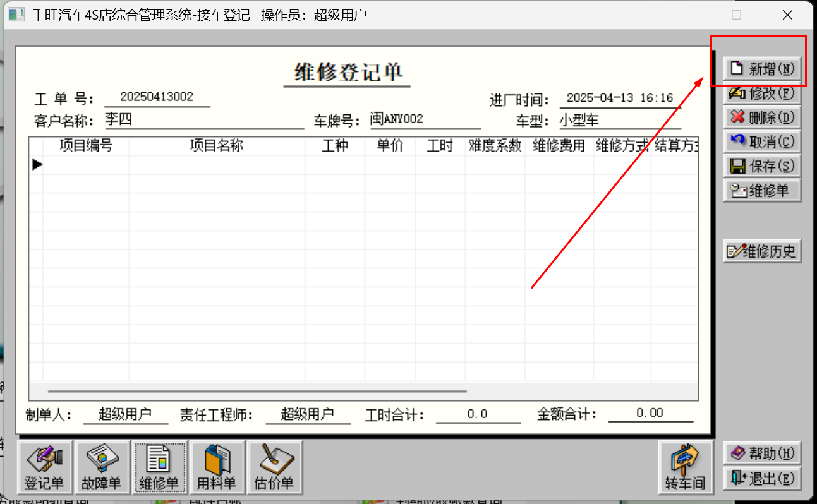The image size is (817, 504).
Task: Click the 新增(N) new record button
Action: [x=762, y=69]
